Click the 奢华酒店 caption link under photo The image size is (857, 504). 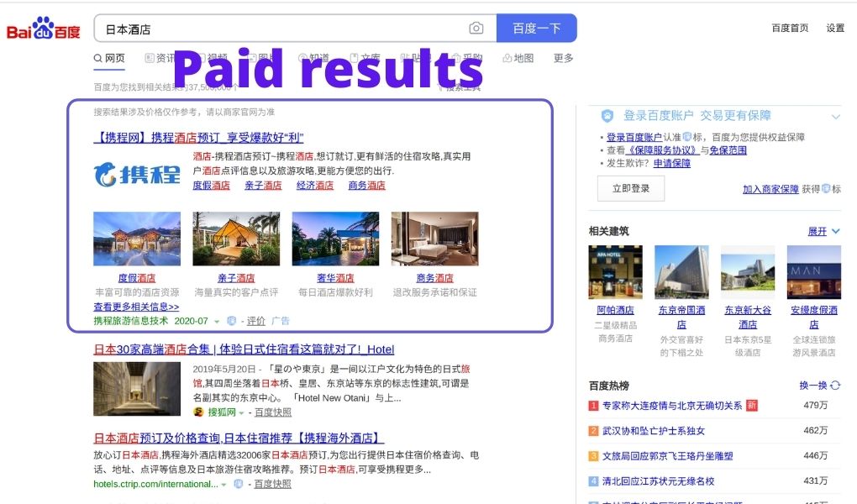click(x=335, y=278)
